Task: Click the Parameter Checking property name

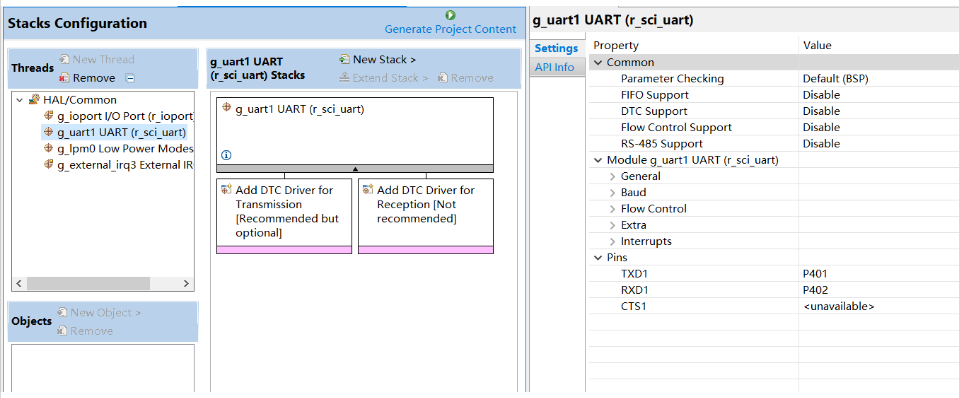Action: click(672, 78)
